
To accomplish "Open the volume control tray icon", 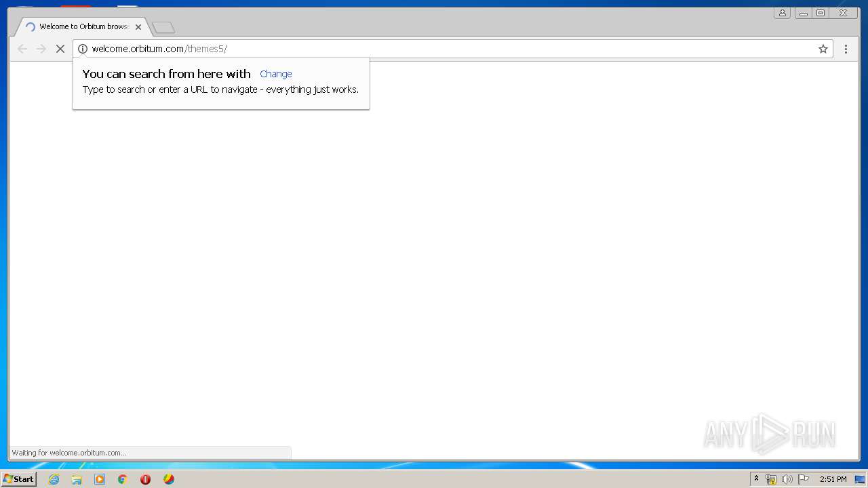I will pyautogui.click(x=787, y=479).
